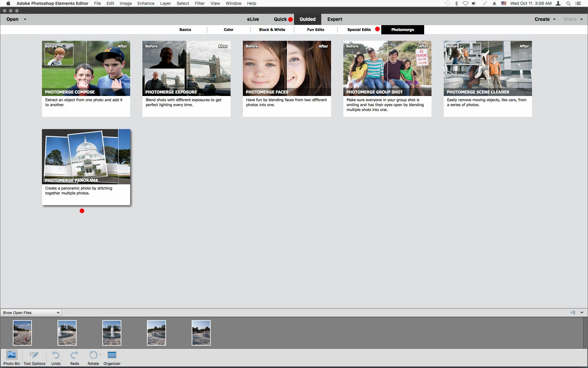Viewport: 588px width, 368px height.
Task: Collapse photo bin with chevron
Action: tap(582, 312)
